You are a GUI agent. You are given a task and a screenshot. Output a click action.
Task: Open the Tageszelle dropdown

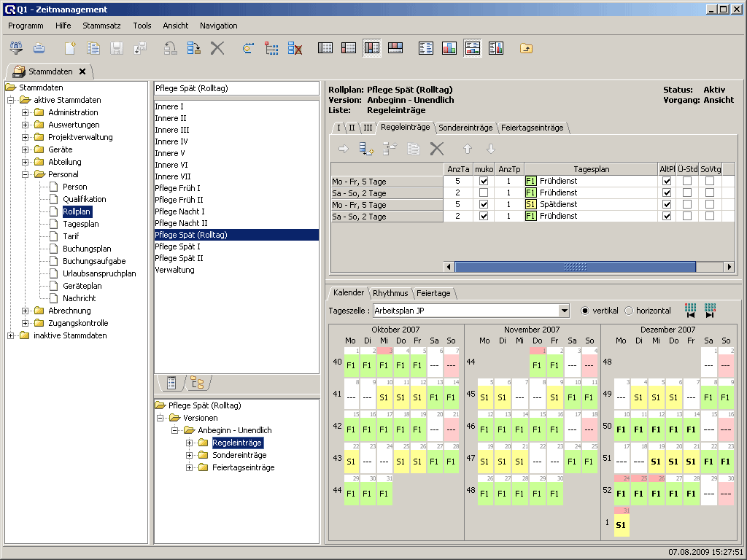563,311
